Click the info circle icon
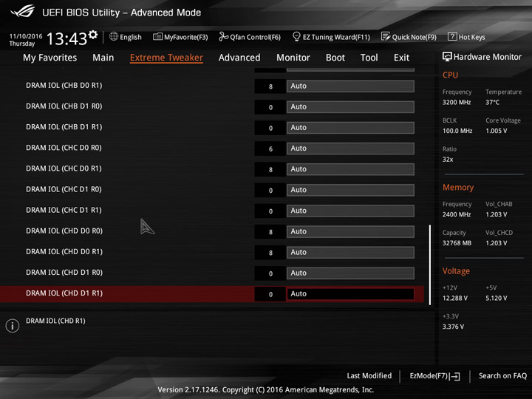This screenshot has width=532, height=399. (x=13, y=326)
